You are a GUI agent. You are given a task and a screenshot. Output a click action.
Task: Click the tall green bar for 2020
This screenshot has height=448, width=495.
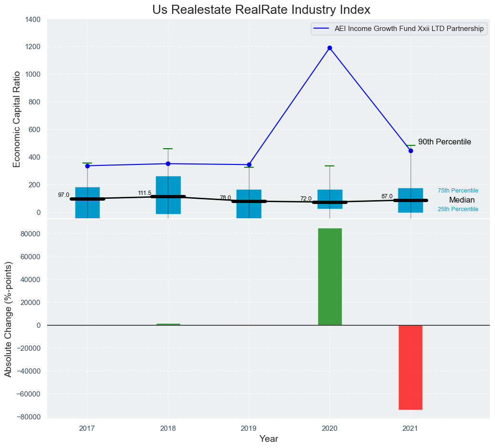330,276
